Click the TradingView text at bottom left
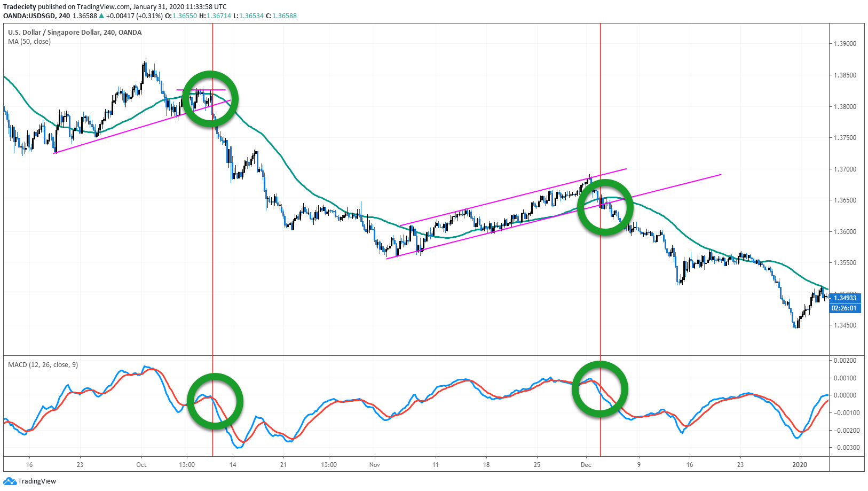The image size is (868, 491). click(x=37, y=481)
